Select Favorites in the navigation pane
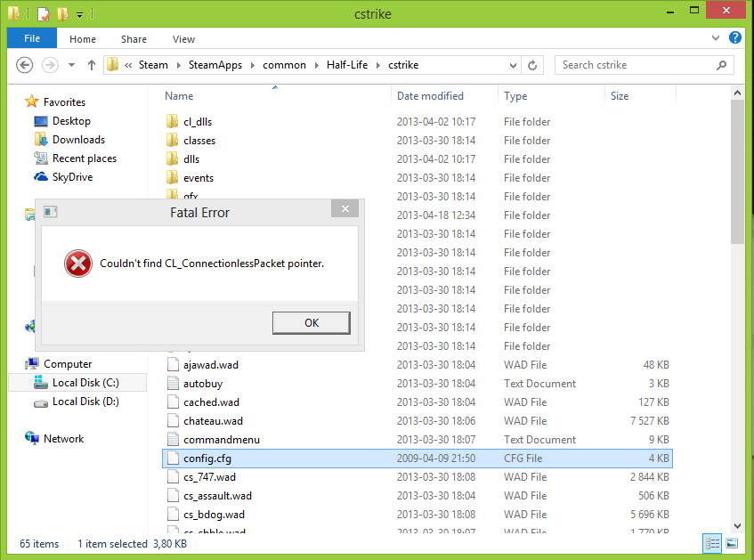The height and width of the screenshot is (560, 754). coord(64,102)
